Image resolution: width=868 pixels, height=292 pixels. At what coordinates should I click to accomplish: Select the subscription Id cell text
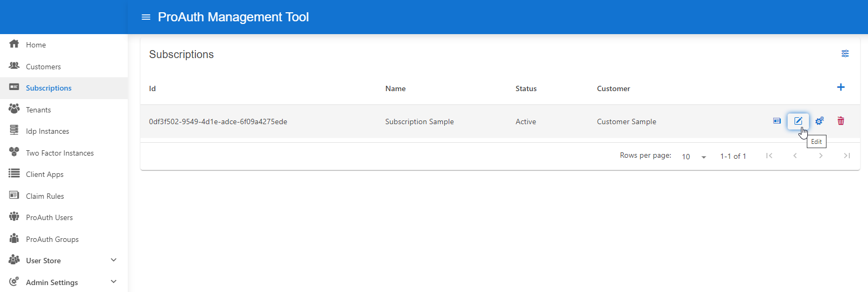pos(218,121)
